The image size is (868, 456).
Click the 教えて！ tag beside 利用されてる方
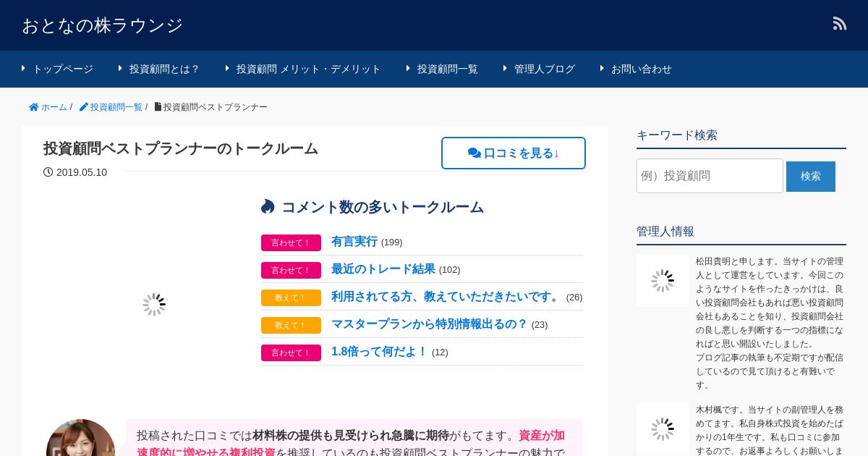291,297
